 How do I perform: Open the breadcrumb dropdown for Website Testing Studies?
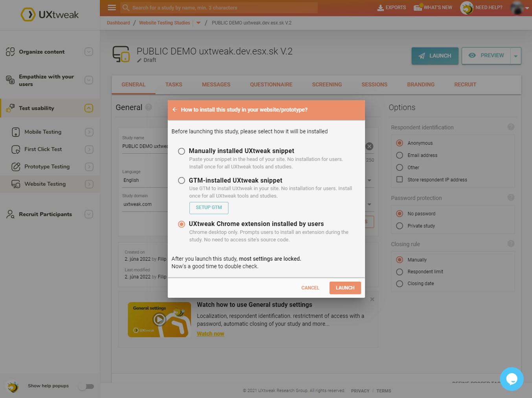(x=198, y=23)
